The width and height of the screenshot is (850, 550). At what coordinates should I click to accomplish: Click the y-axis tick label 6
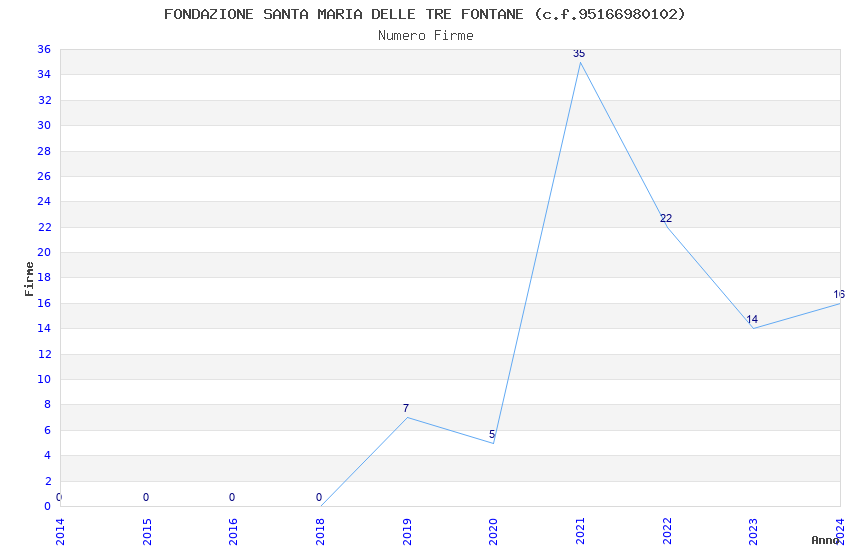(x=47, y=430)
